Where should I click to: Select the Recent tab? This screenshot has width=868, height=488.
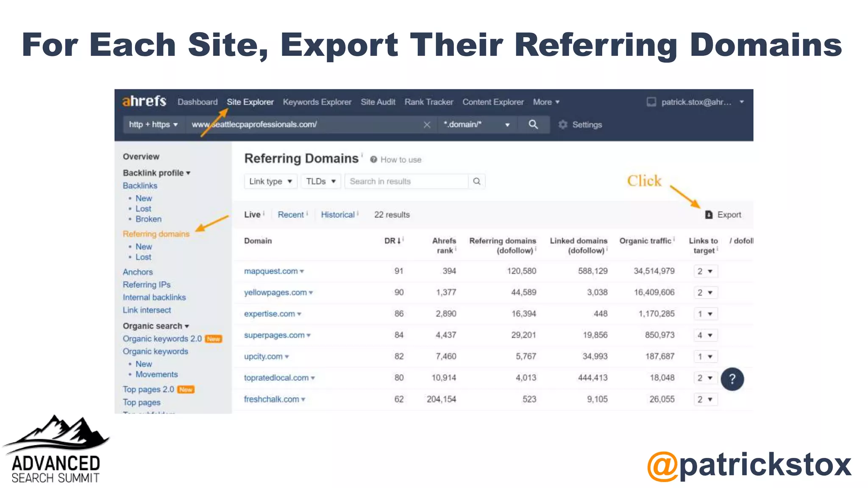[x=291, y=215]
